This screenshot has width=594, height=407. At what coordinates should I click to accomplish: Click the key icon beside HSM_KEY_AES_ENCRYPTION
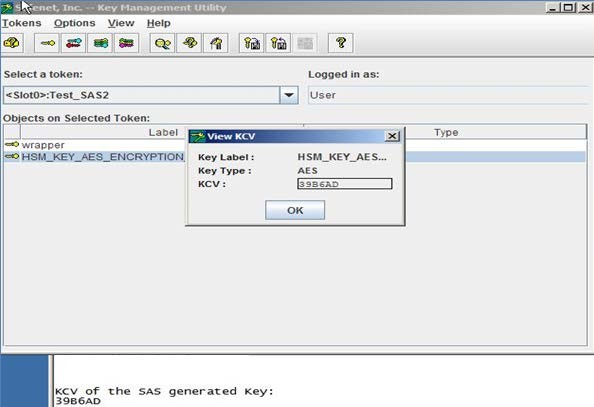coord(12,156)
